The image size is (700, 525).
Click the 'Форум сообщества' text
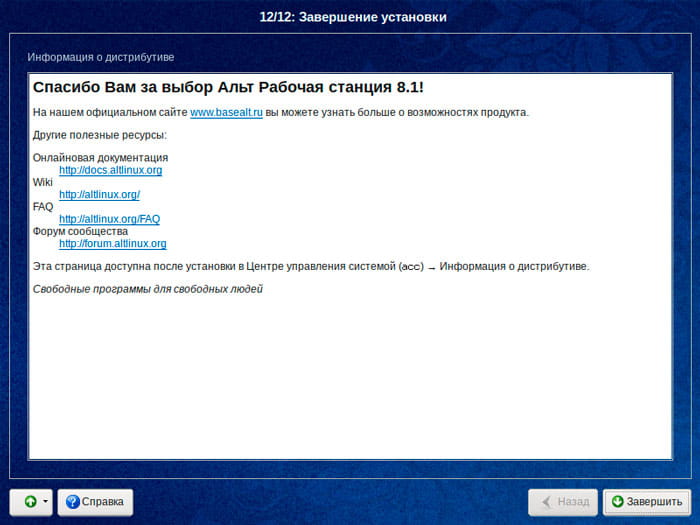[x=80, y=231]
